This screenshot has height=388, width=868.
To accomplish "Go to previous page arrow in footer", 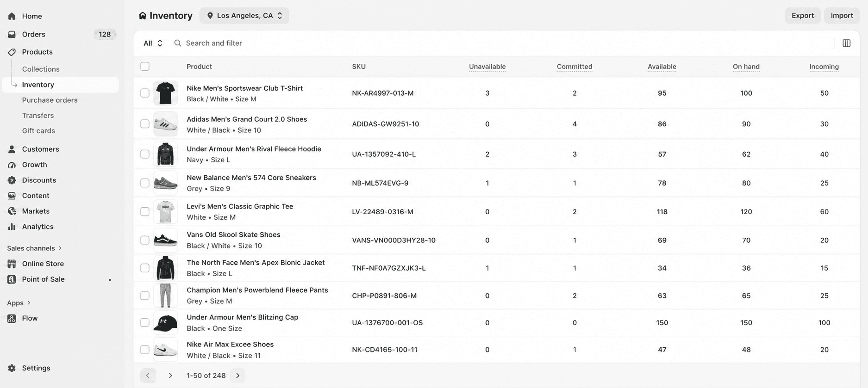I will point(148,376).
